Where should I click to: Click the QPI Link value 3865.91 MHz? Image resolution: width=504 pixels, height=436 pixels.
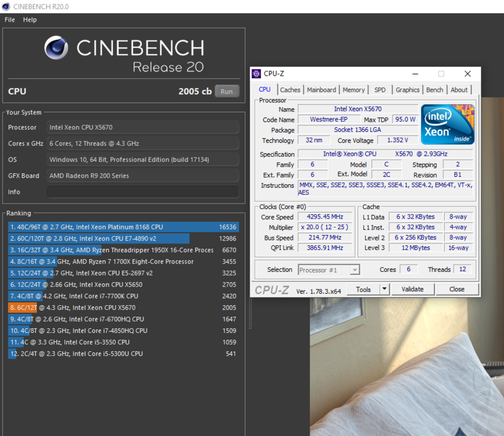tap(325, 248)
